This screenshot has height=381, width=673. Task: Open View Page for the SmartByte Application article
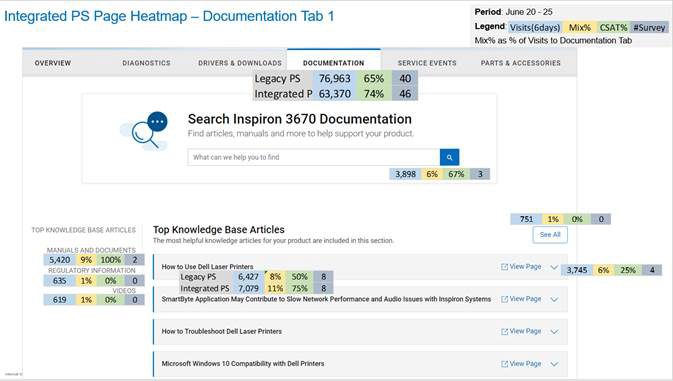coord(525,299)
